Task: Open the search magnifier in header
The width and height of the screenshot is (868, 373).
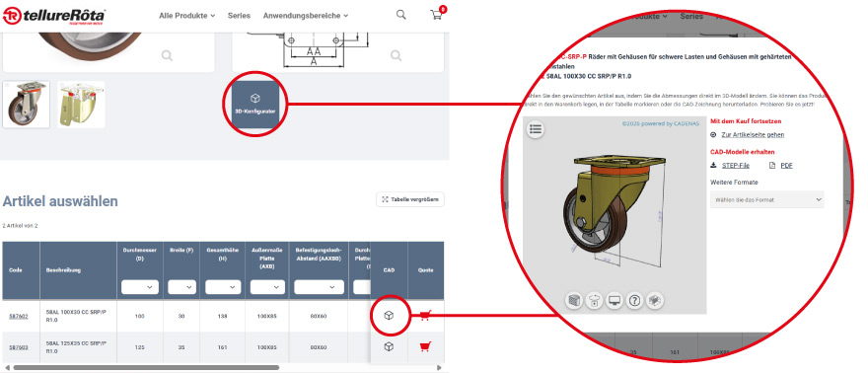Action: [400, 15]
